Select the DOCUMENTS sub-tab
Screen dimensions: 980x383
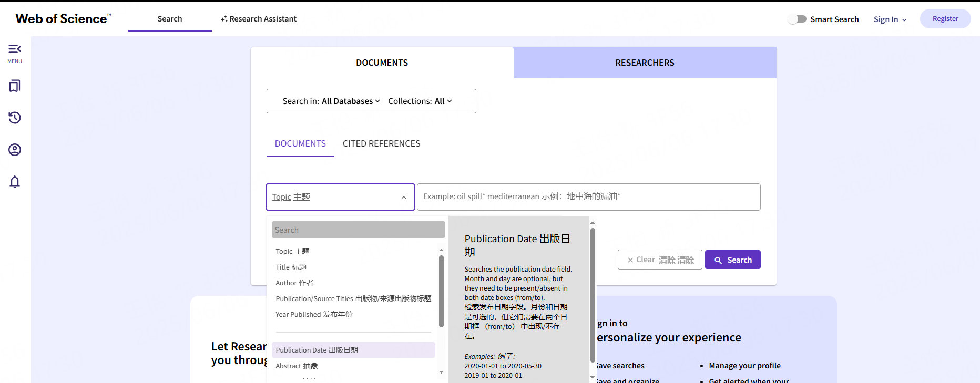coord(300,144)
